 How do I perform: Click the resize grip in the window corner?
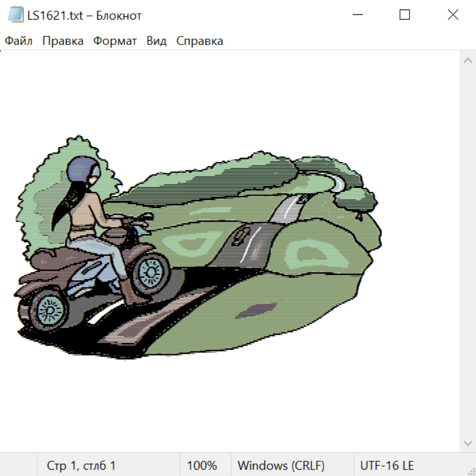pyautogui.click(x=471, y=471)
